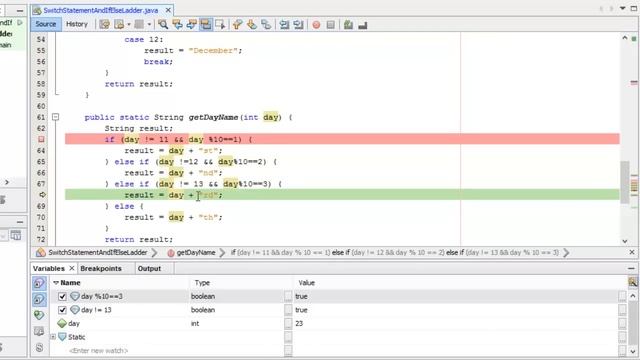The height and width of the screenshot is (360, 640).
Task: Click the fourth Variables sidebar icon
Action: point(39,331)
